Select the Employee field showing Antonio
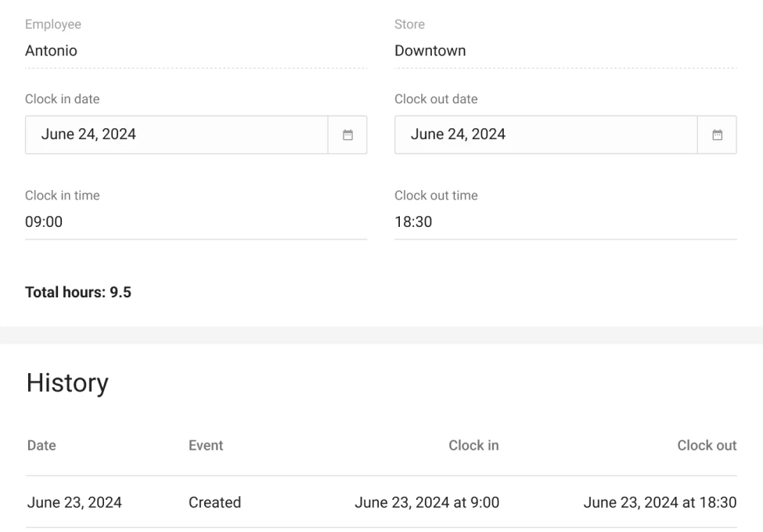This screenshot has height=532, width=763. (196, 51)
